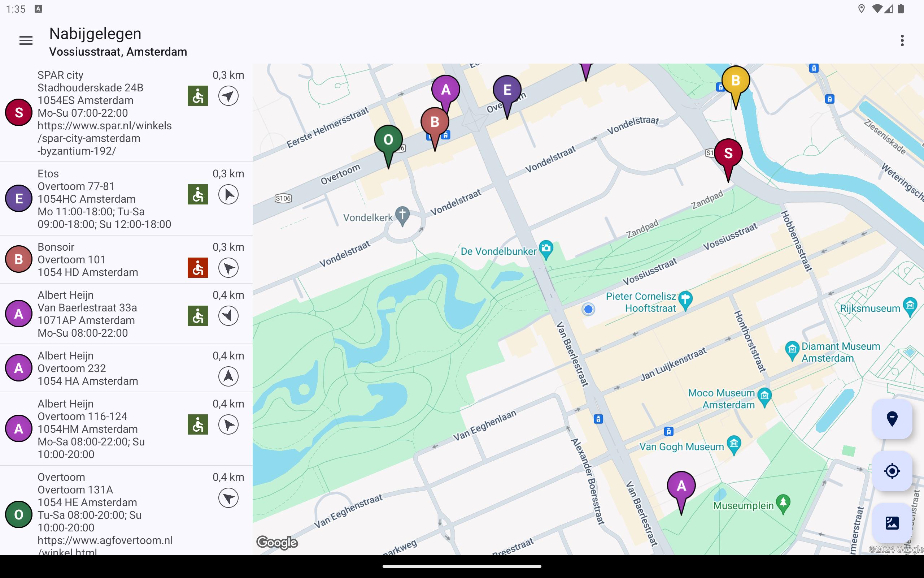Tap the red S avatar for SPAR city
924x578 pixels.
(x=18, y=113)
